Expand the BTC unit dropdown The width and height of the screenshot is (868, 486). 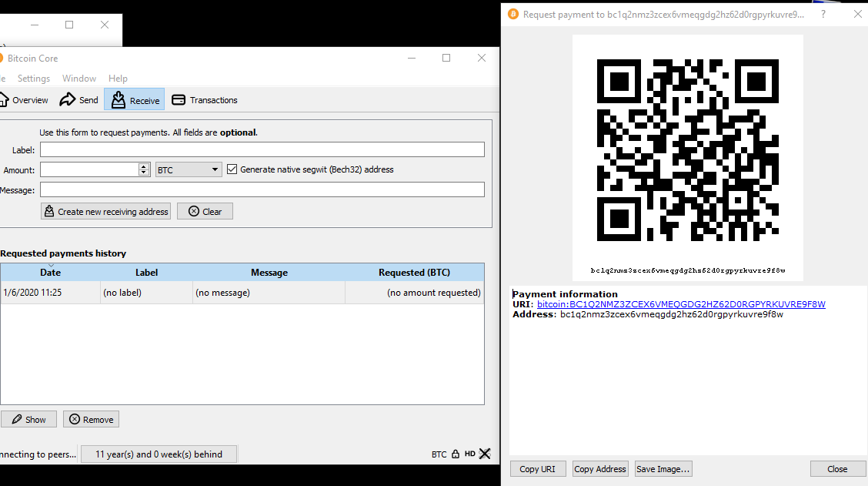189,169
